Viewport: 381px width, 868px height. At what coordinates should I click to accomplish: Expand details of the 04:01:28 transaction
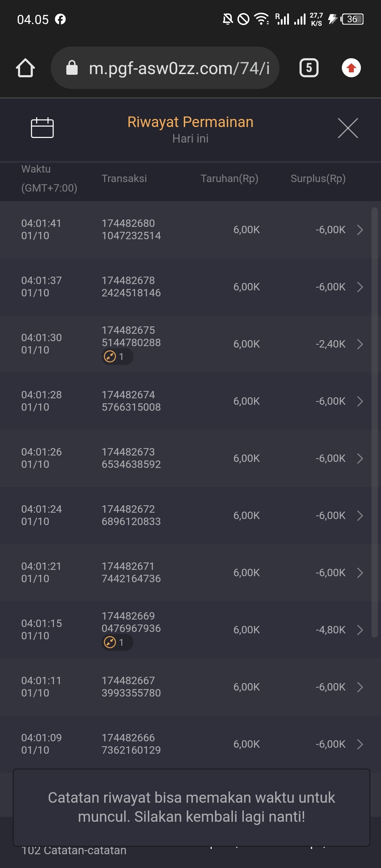click(360, 401)
